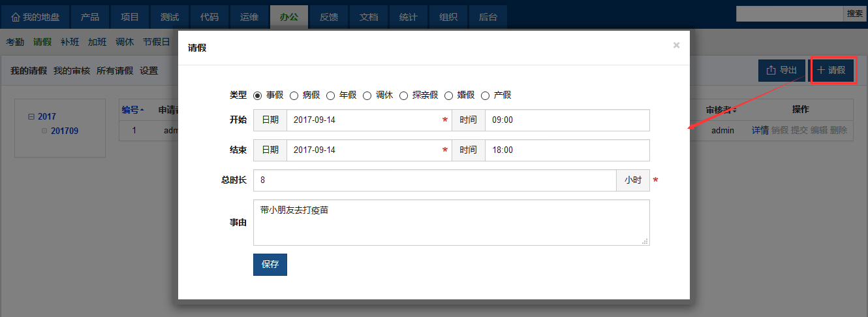Image resolution: width=868 pixels, height=317 pixels.
Task: Save the leave request with 保存
Action: click(x=270, y=265)
